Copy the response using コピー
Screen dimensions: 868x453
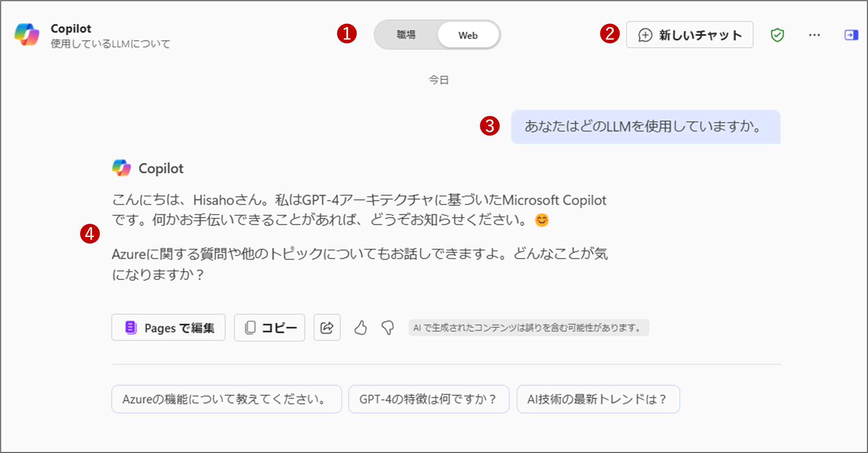[269, 328]
